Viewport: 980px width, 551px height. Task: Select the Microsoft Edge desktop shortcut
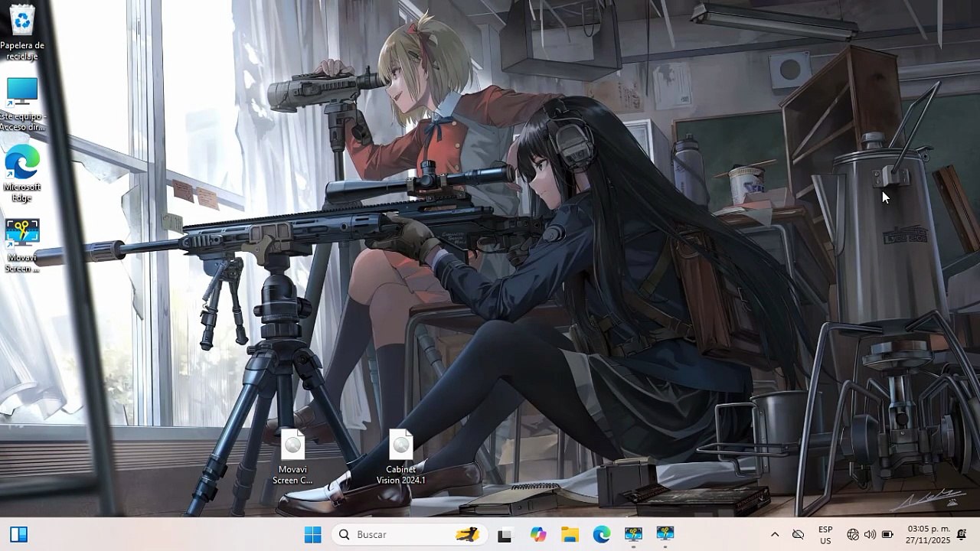pyautogui.click(x=22, y=175)
